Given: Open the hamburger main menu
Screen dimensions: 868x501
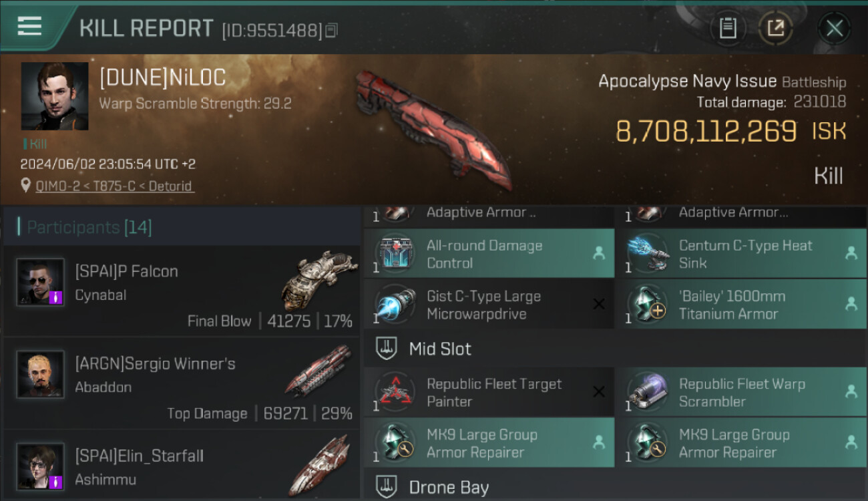Looking at the screenshot, I should (29, 26).
